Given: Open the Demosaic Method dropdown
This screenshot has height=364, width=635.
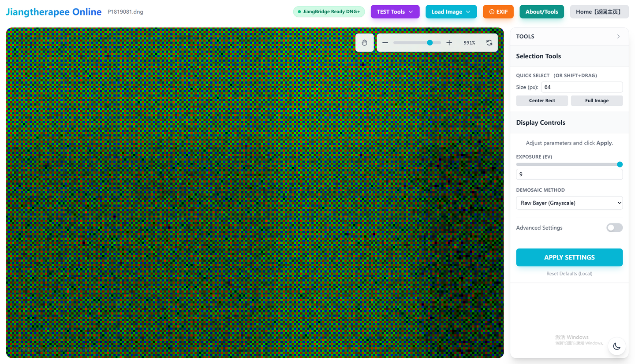Looking at the screenshot, I should pyautogui.click(x=569, y=203).
